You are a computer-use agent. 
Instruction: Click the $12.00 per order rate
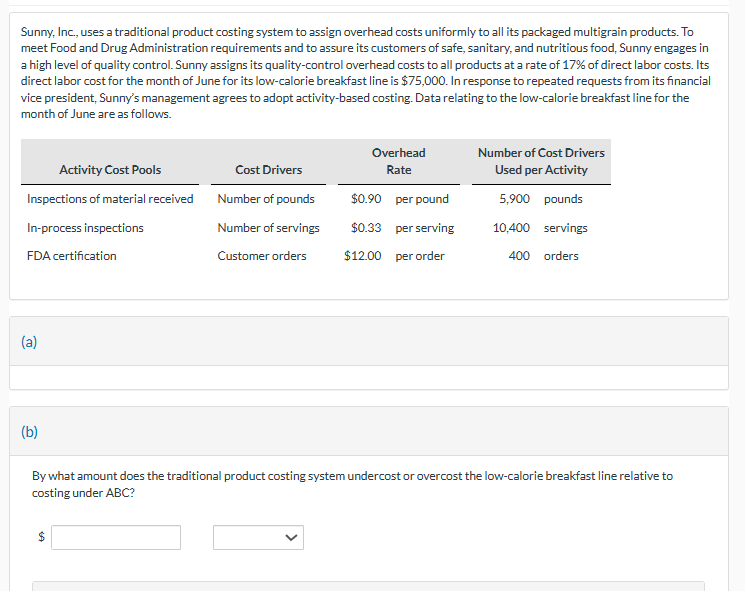coord(394,256)
